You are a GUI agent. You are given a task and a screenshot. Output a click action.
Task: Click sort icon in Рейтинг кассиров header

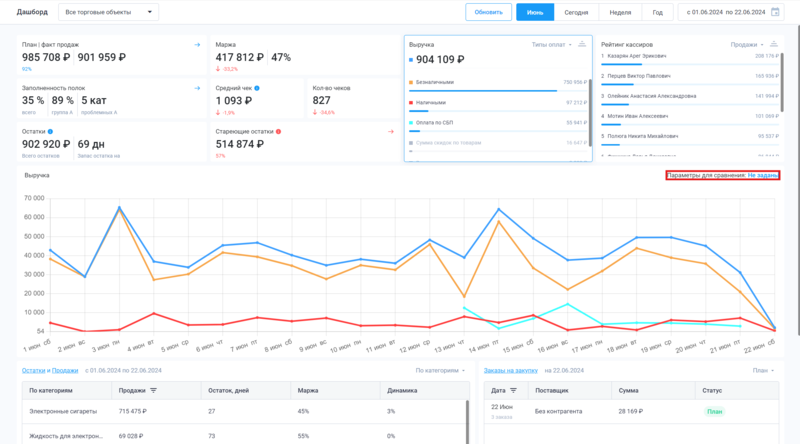(x=776, y=45)
